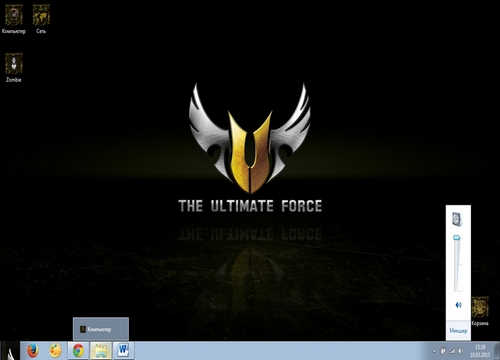500x360 pixels.
Task: Switch to Microsoft Word taskbar button
Action: click(x=123, y=351)
